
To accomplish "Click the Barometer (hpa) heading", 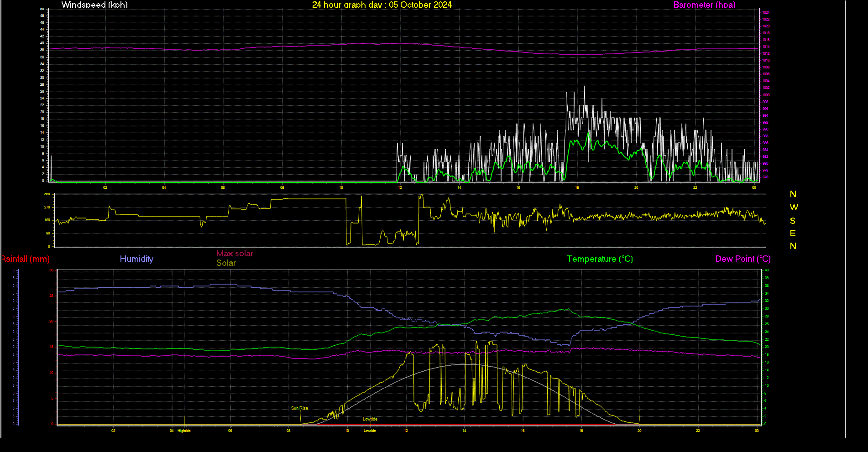I will pos(705,5).
